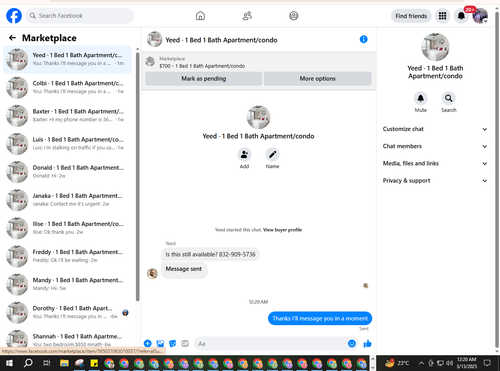Show hidden system tray icons chevron
The height and width of the screenshot is (371, 500).
pos(421,363)
